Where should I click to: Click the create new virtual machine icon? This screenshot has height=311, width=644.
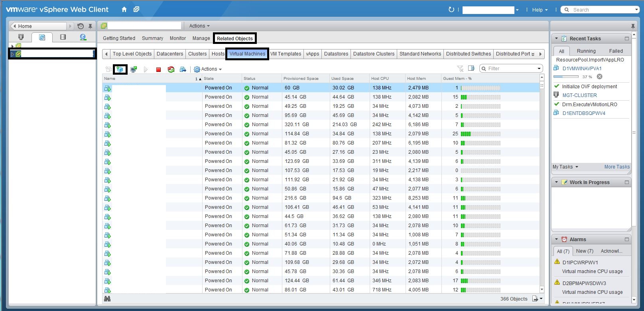[x=120, y=69]
